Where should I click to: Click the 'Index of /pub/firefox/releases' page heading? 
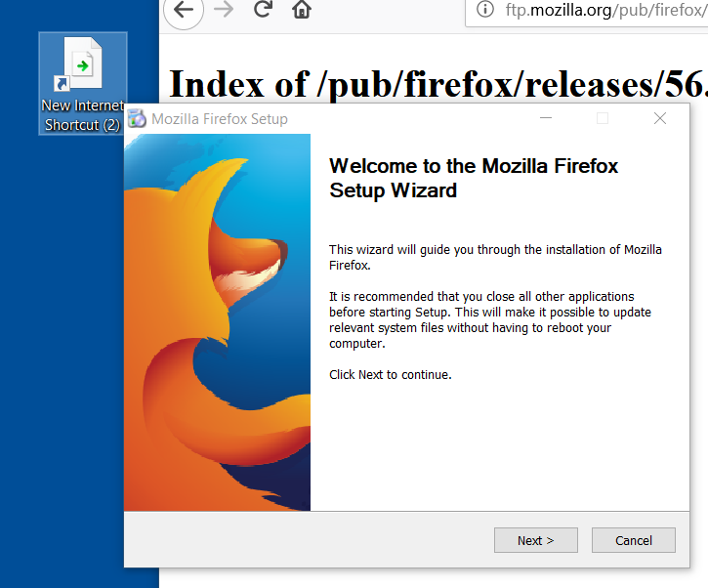pos(438,84)
